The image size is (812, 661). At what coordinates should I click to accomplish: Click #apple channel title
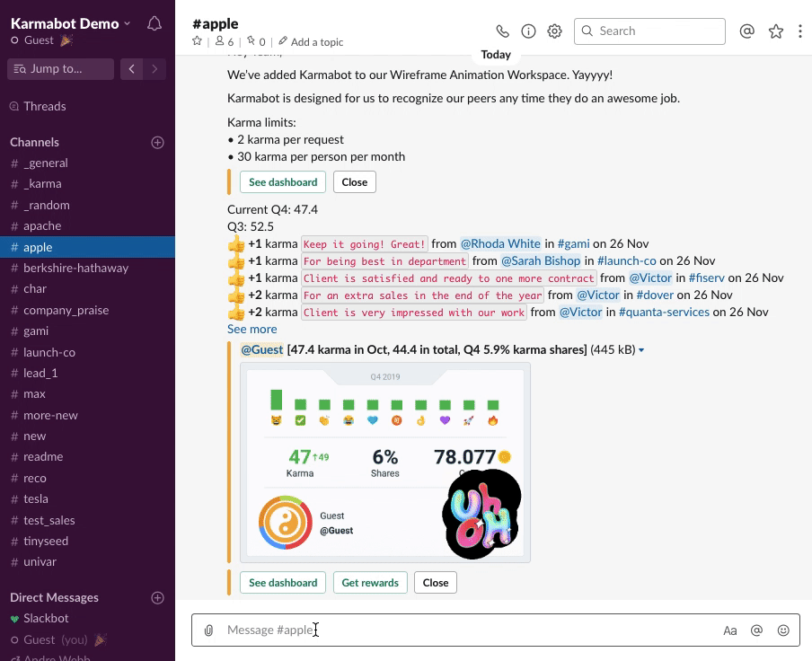coord(215,24)
